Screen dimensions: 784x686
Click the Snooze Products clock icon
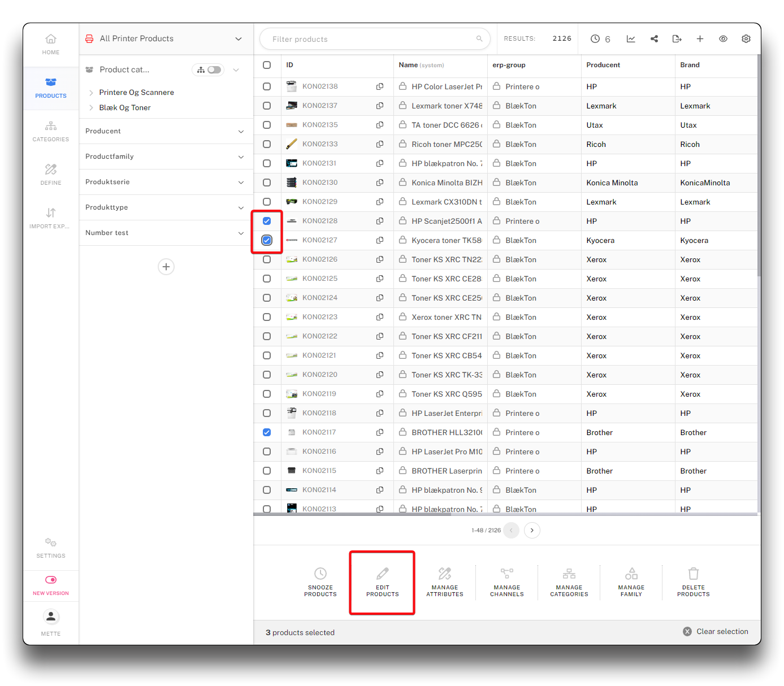pos(320,574)
